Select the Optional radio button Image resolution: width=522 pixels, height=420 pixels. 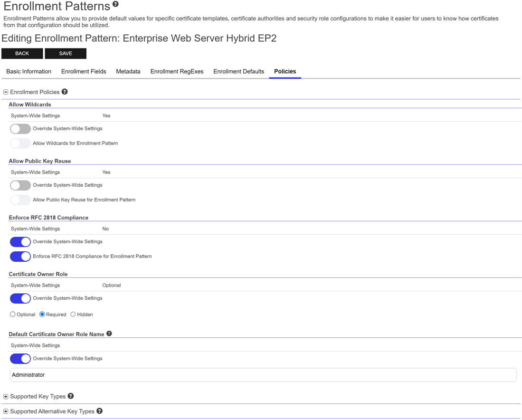point(13,315)
